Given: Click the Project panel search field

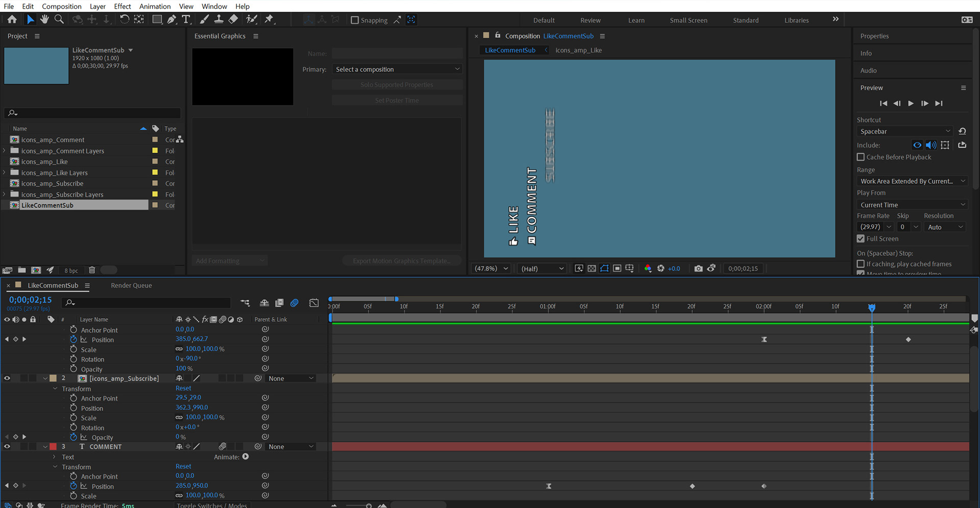Looking at the screenshot, I should (x=92, y=113).
